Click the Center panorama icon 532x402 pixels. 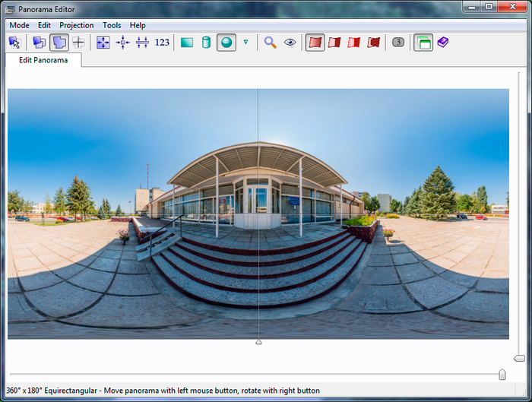tap(123, 43)
